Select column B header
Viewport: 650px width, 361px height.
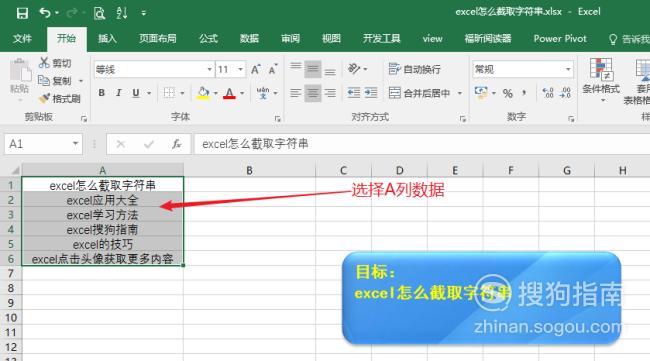click(x=249, y=170)
